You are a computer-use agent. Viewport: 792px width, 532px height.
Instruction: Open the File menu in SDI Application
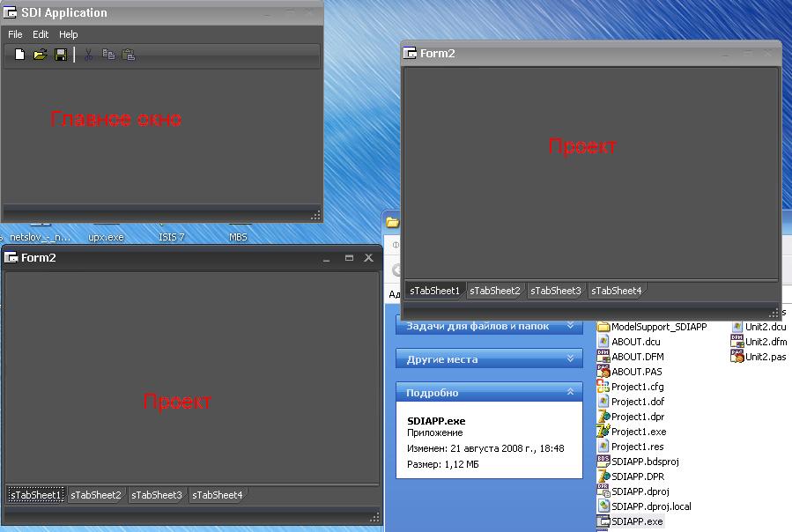pos(15,34)
